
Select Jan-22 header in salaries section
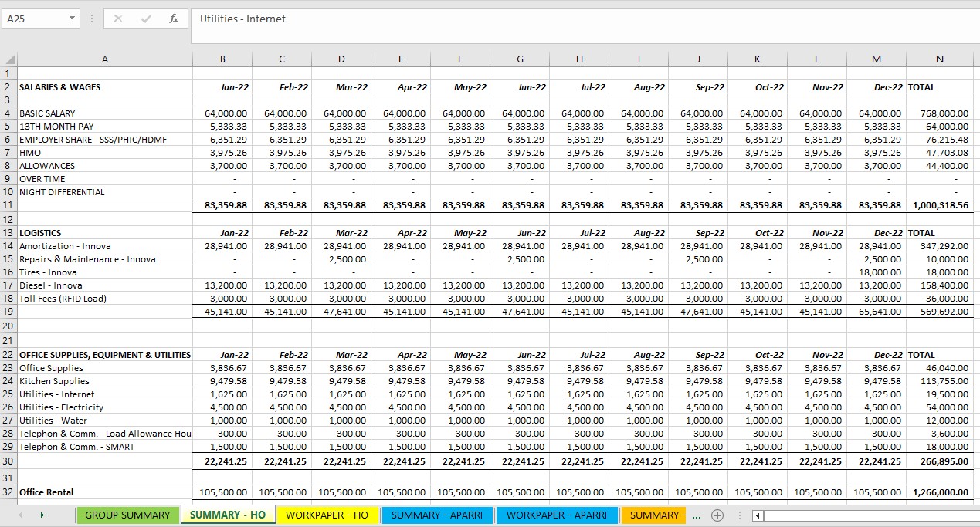pos(222,87)
